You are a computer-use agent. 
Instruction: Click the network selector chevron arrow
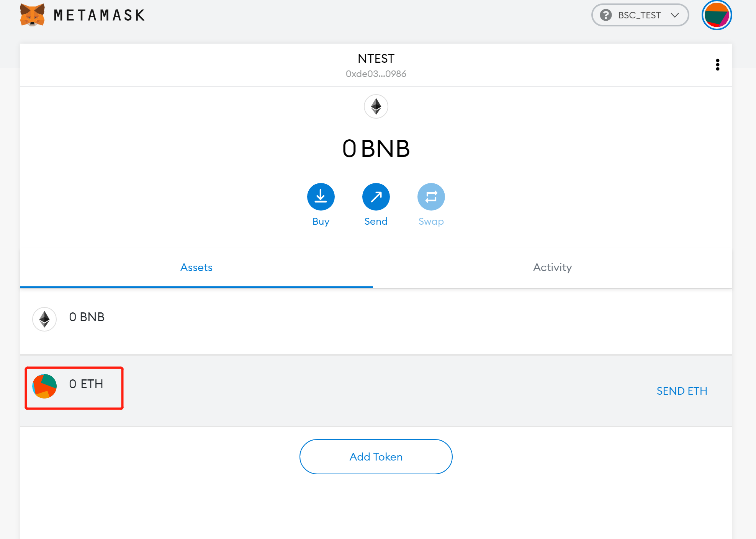pos(675,15)
